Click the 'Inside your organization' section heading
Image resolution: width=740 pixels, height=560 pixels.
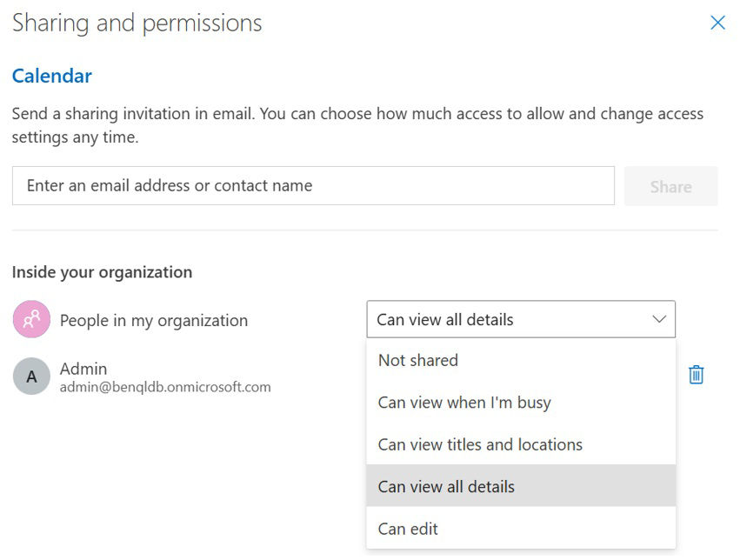click(102, 272)
